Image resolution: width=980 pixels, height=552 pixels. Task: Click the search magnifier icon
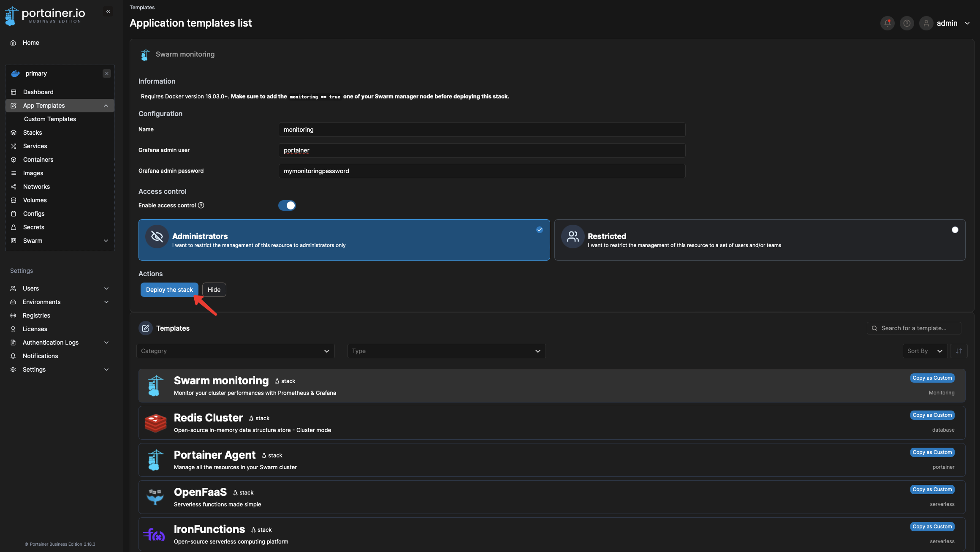874,328
